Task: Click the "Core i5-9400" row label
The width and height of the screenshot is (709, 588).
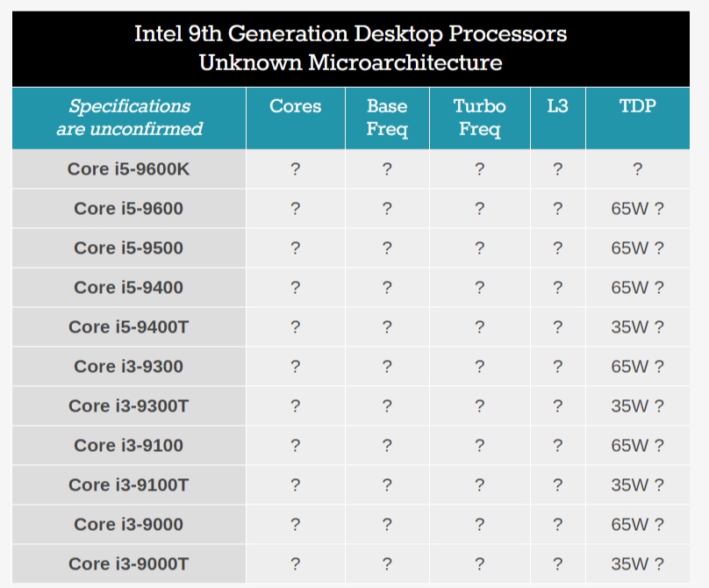Action: pyautogui.click(x=128, y=288)
